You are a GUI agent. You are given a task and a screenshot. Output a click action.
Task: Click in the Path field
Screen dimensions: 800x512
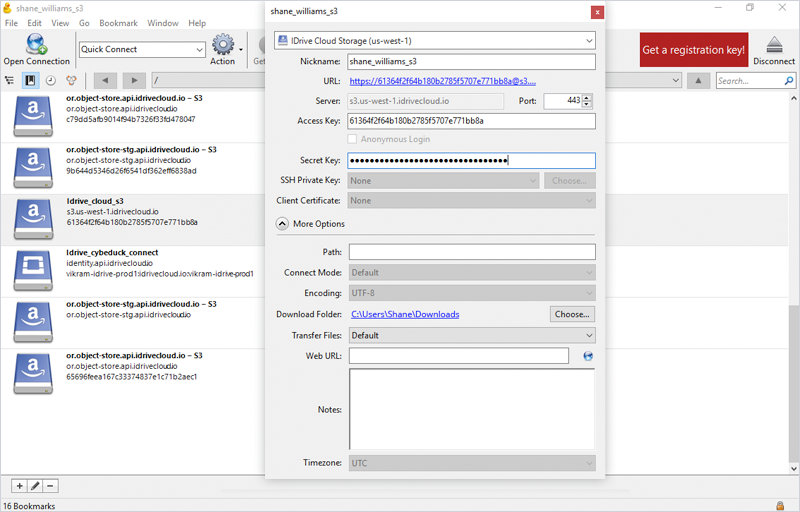pyautogui.click(x=472, y=252)
